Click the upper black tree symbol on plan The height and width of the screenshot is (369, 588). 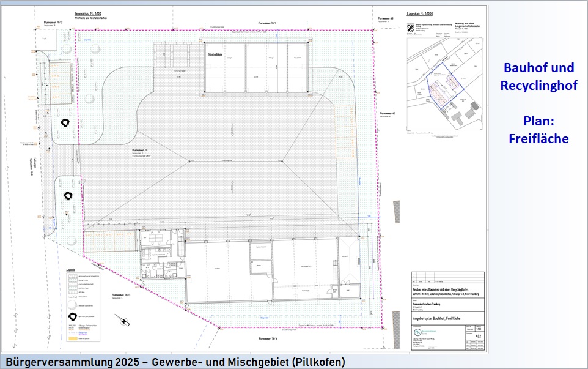point(64,122)
